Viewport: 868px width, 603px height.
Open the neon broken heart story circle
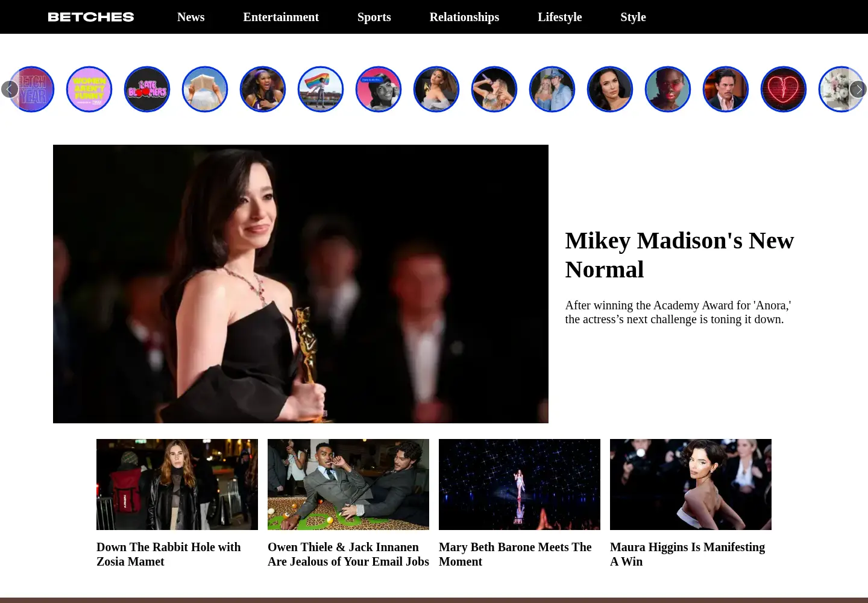pos(784,89)
